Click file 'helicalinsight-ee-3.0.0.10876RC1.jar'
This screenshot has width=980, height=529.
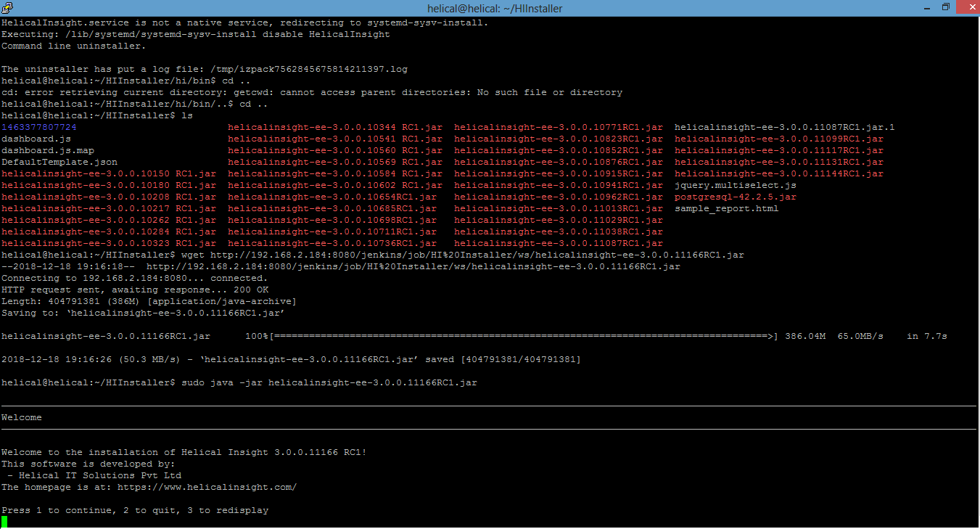(x=559, y=162)
